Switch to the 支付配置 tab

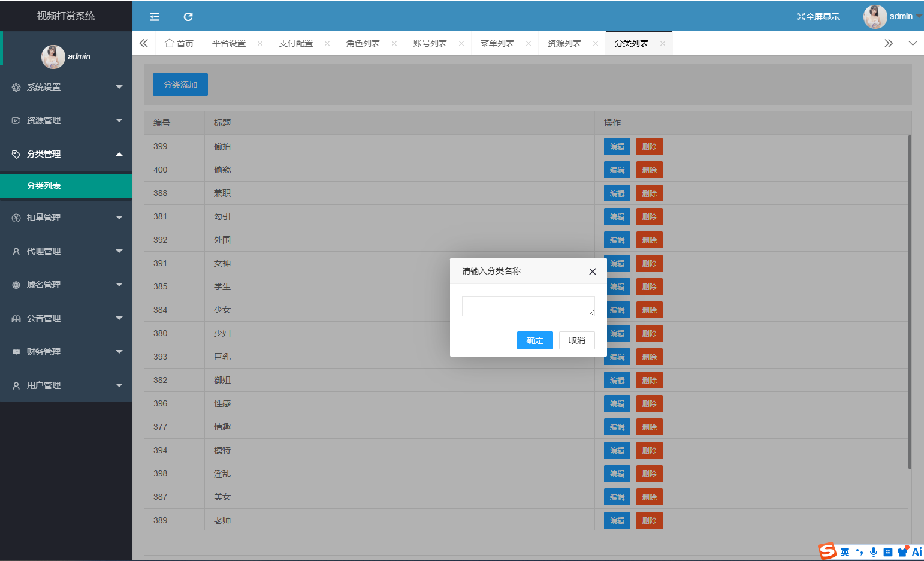click(x=296, y=43)
